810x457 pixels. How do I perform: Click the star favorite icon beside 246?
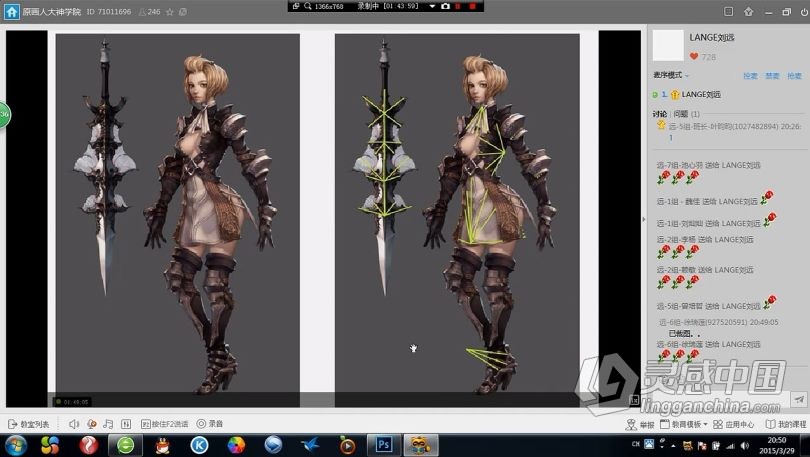(169, 12)
